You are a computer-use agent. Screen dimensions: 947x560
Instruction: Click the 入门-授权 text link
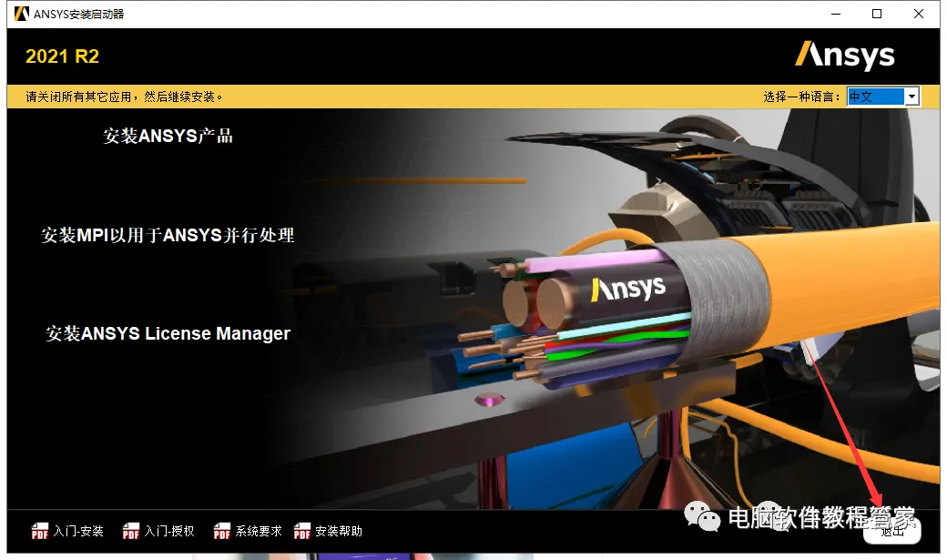(169, 531)
